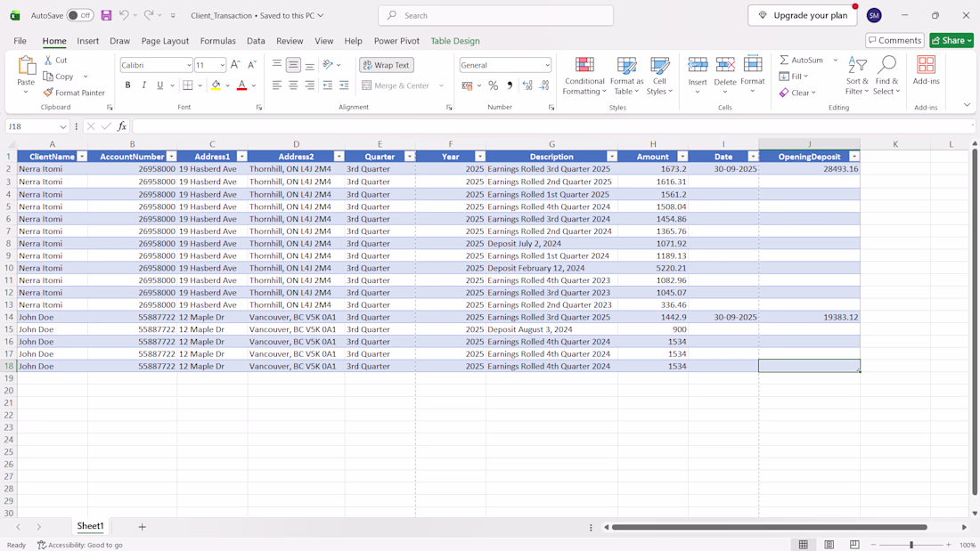Toggle AutoSave switch

coord(80,15)
